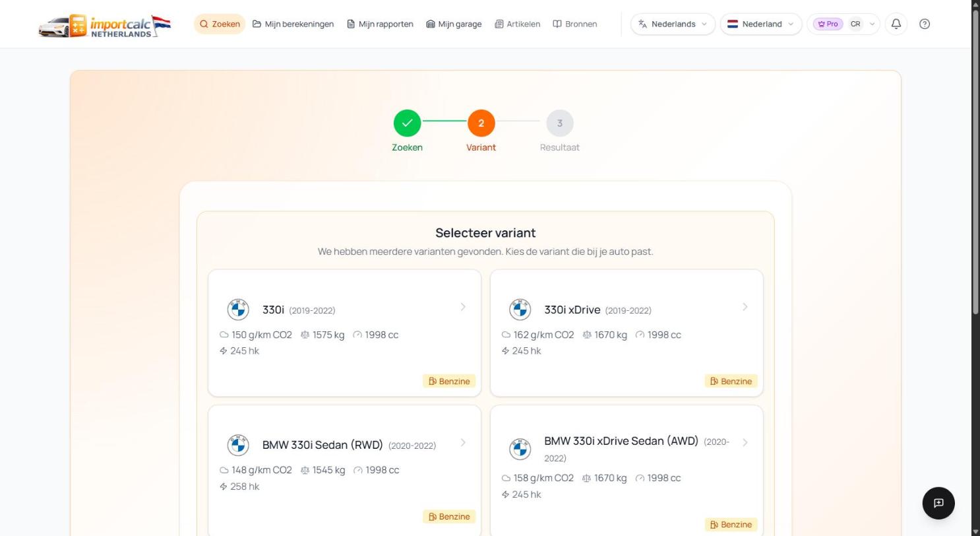Viewport: 980px width, 536px height.
Task: Click Benzine tag on 330i xDrive card
Action: [731, 381]
